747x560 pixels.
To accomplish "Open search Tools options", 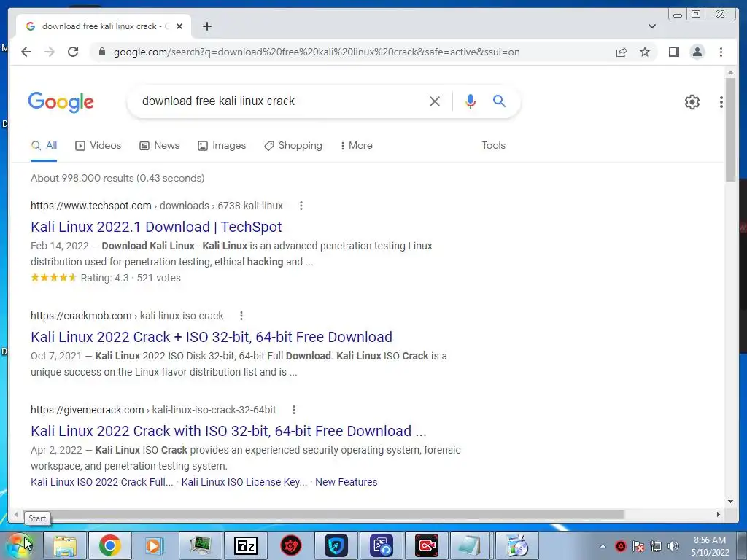I will click(x=493, y=145).
